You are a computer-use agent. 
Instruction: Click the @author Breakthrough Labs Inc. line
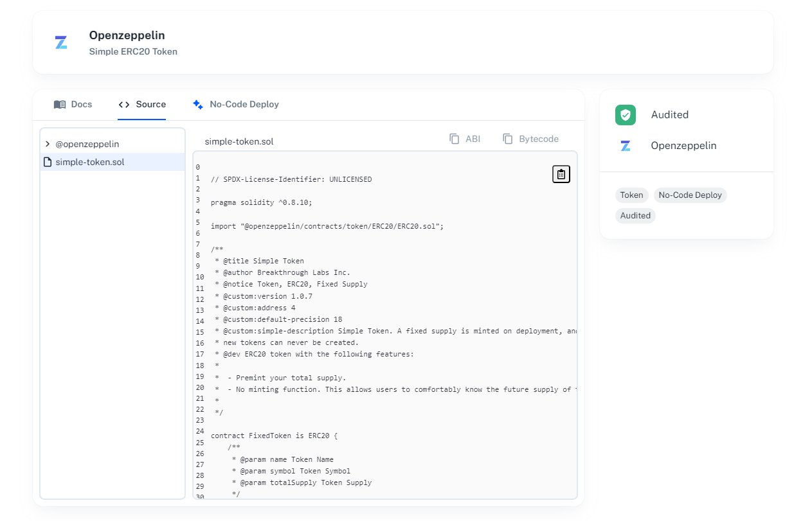pyautogui.click(x=283, y=272)
